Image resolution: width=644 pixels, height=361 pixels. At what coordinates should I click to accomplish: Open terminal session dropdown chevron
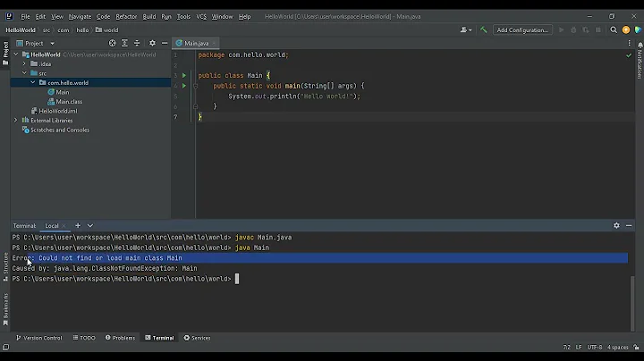(90, 225)
